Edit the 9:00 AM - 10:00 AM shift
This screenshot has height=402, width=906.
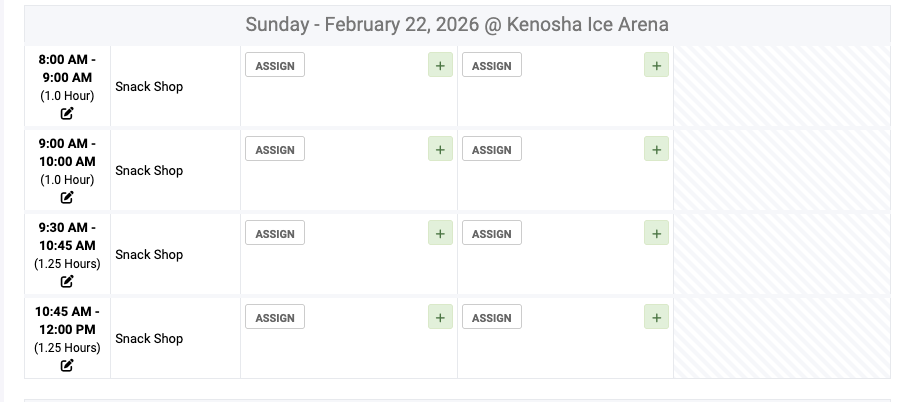pos(67,197)
